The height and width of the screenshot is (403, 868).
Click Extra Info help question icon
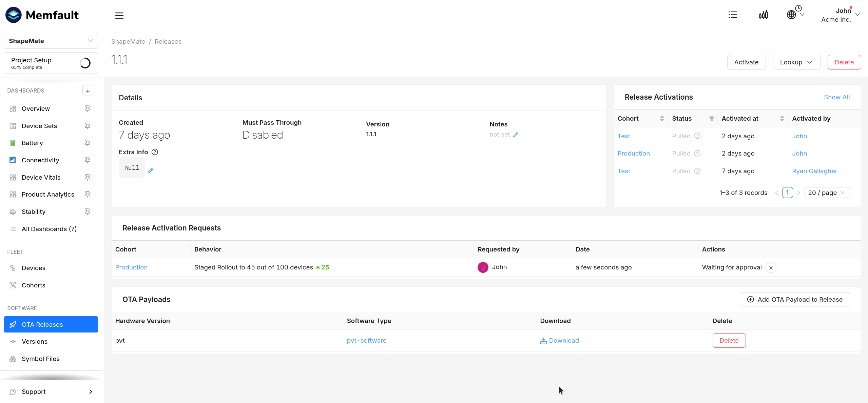(155, 152)
